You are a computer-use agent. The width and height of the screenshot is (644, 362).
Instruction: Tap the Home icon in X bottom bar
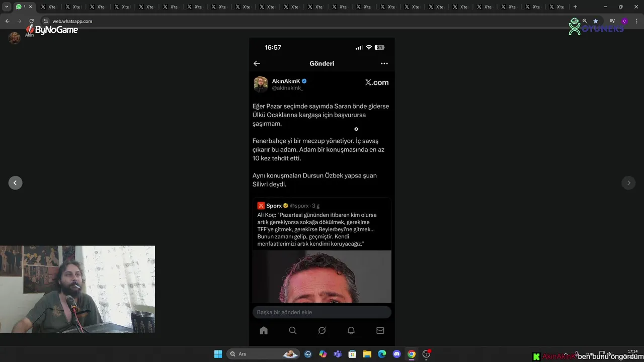pyautogui.click(x=264, y=330)
